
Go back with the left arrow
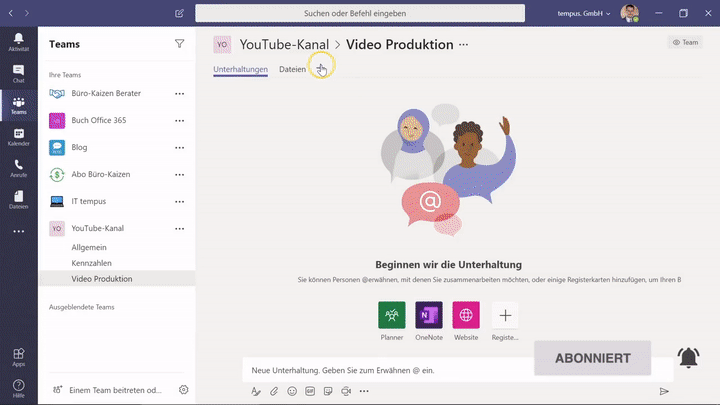click(11, 13)
